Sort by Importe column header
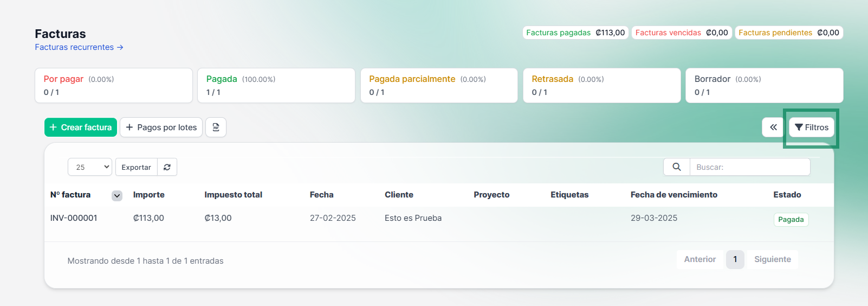Screen dimensions: 868x306 click(x=149, y=195)
